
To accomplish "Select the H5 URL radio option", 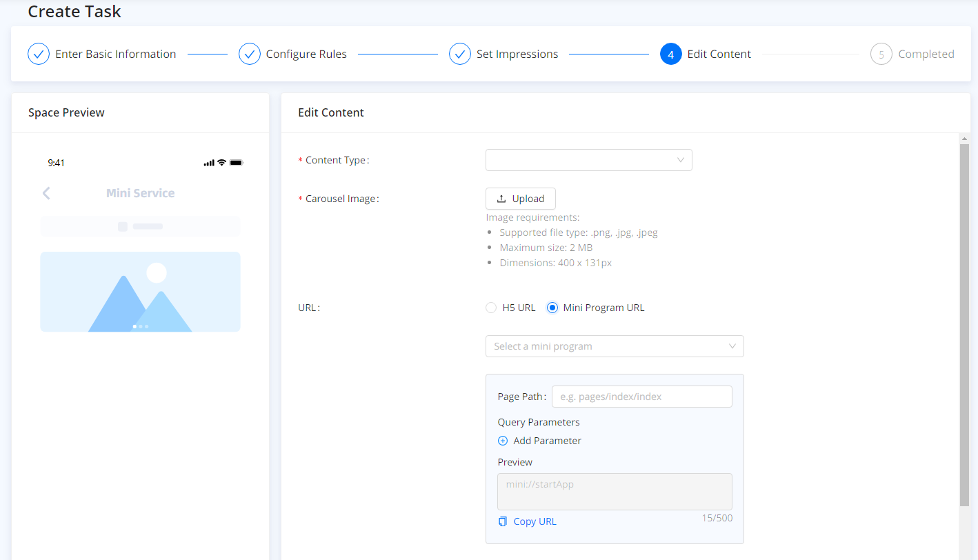I will pos(491,308).
